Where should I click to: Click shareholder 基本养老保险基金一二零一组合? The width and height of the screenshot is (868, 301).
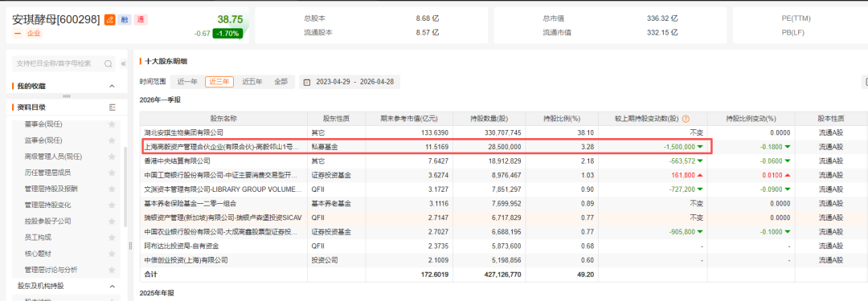190,204
